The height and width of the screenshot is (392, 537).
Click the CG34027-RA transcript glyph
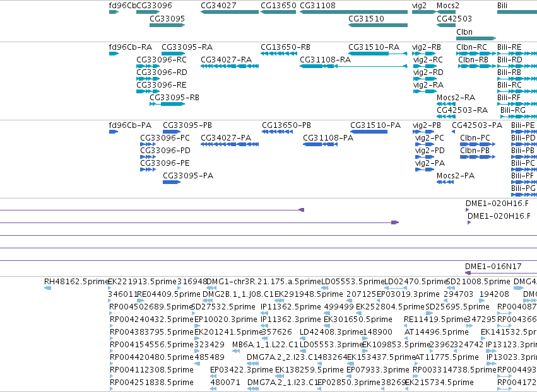click(230, 66)
